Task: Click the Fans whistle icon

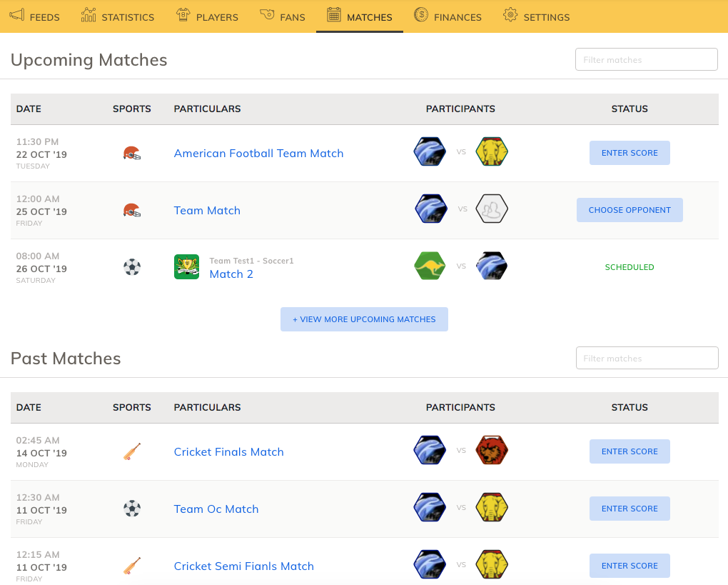Action: pyautogui.click(x=267, y=14)
